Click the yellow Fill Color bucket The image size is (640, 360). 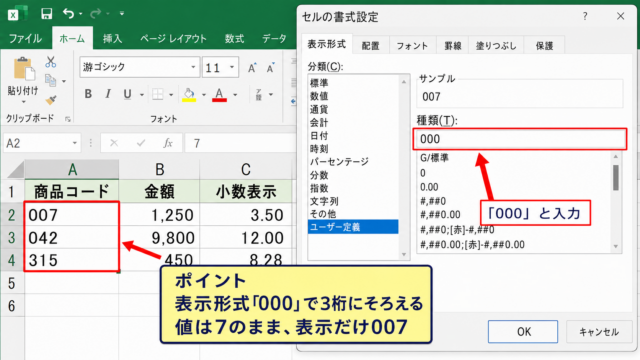189,95
